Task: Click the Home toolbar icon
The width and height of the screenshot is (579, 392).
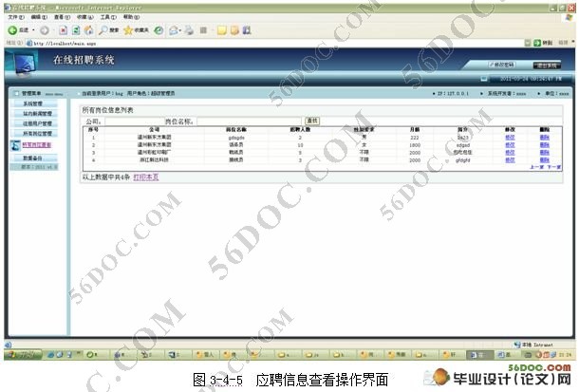Action: [88, 29]
